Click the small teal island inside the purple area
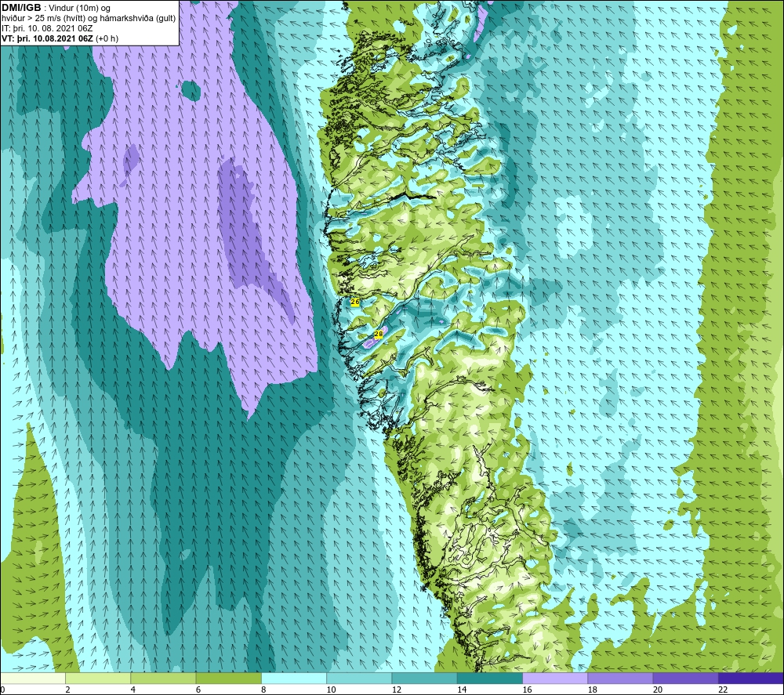Viewport: 784px width, 695px height. [x=191, y=90]
